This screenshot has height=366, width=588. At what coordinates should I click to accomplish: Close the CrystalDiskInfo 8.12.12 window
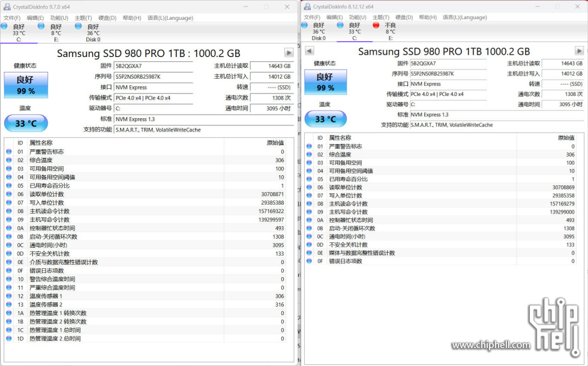577,7
